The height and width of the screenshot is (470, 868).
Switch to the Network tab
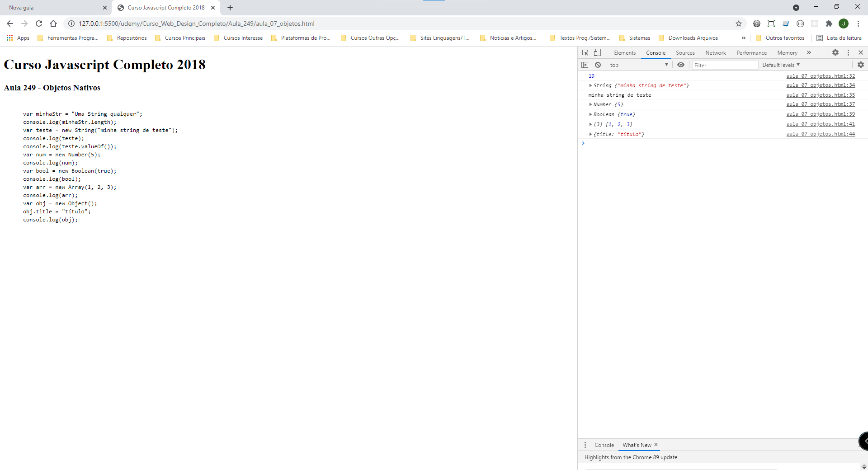point(716,53)
